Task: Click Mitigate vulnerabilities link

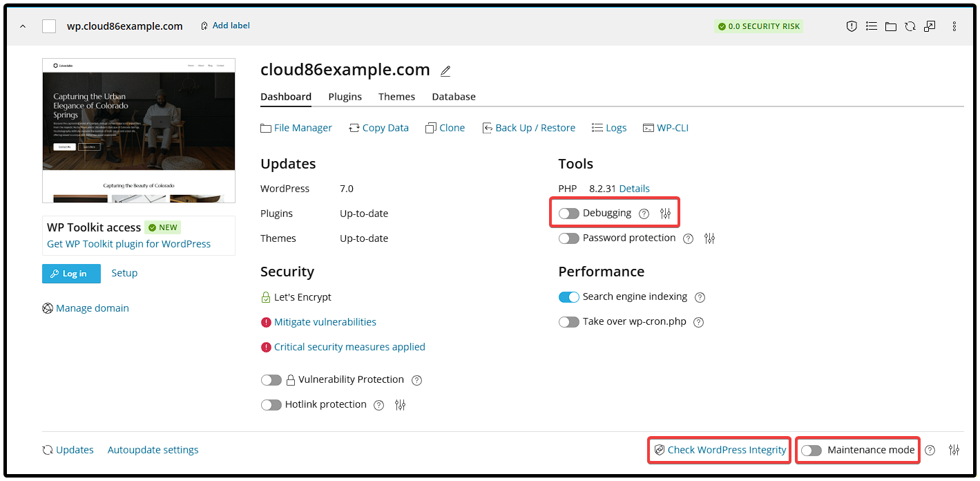Action: click(325, 322)
